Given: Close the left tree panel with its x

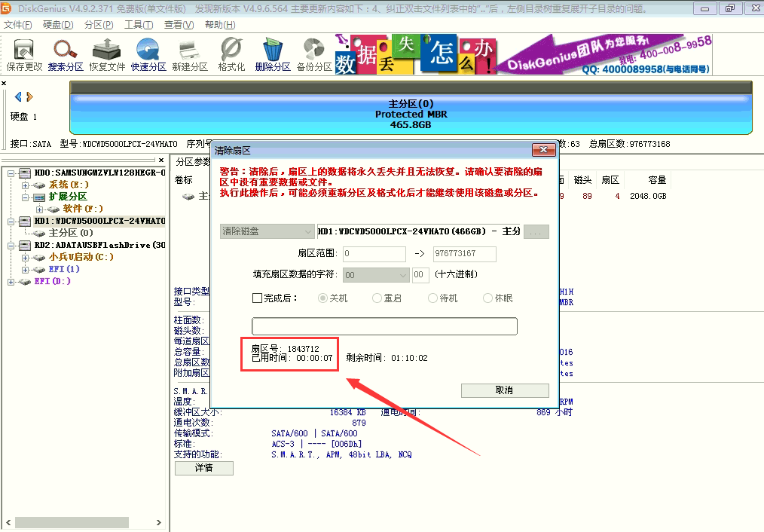Looking at the screenshot, I should (161, 160).
